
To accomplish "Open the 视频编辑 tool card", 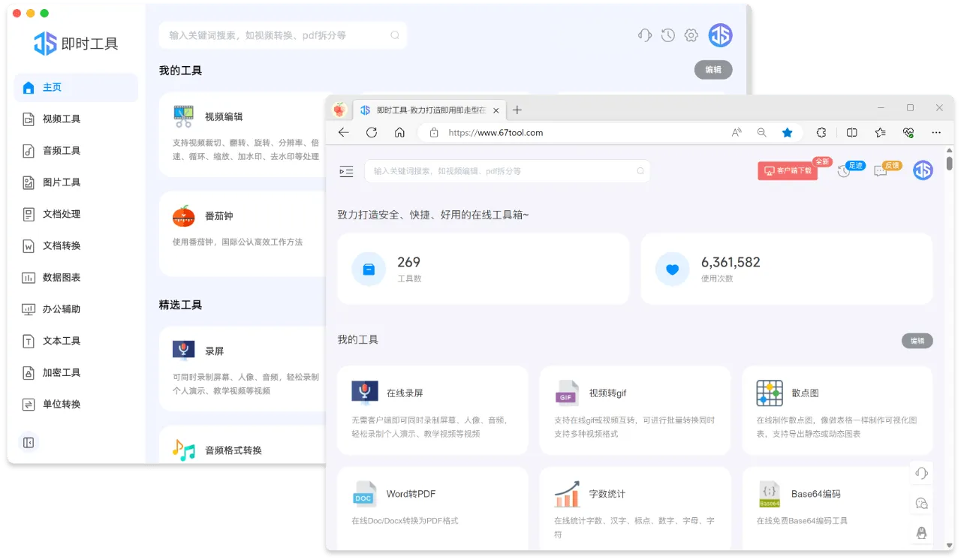I will (242, 134).
